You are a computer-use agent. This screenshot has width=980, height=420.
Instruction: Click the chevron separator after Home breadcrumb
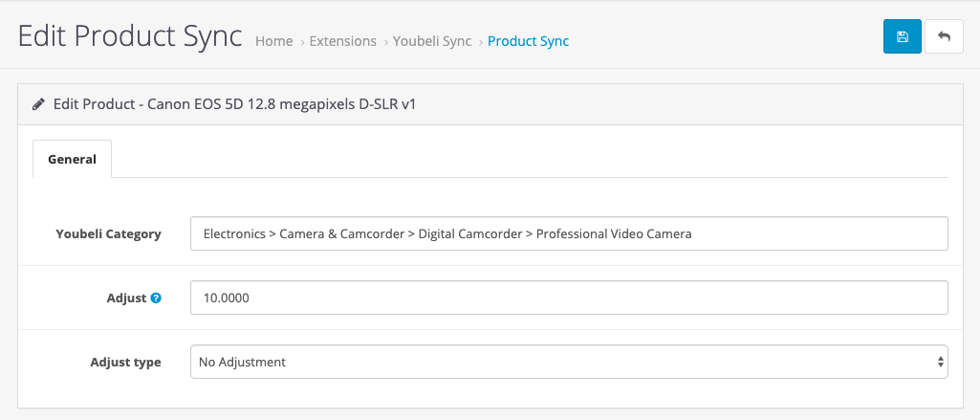pos(302,42)
